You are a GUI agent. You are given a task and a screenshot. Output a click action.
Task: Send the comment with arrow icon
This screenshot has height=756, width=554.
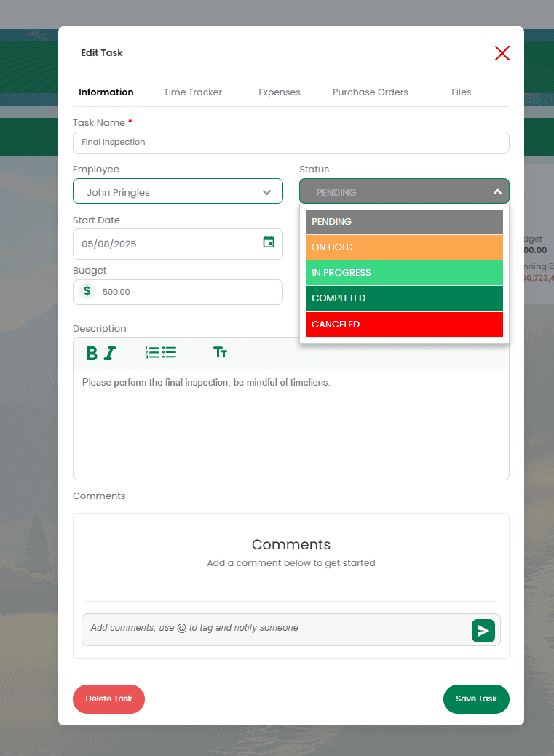(x=483, y=630)
